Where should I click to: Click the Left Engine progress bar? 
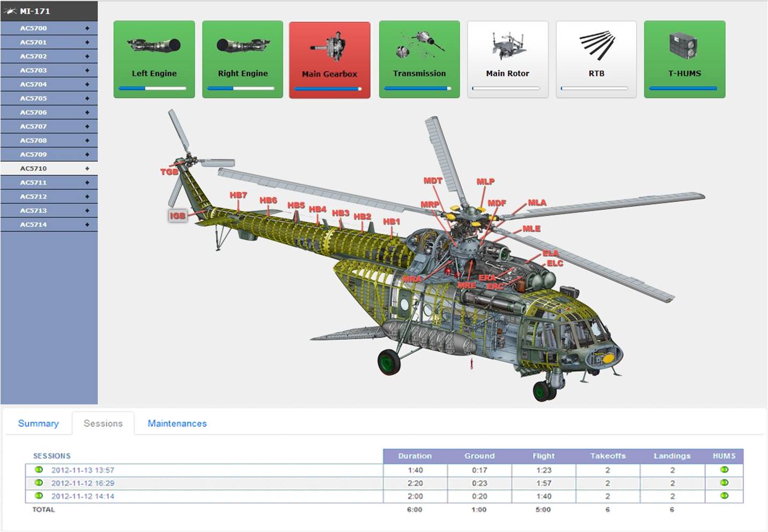(x=152, y=88)
